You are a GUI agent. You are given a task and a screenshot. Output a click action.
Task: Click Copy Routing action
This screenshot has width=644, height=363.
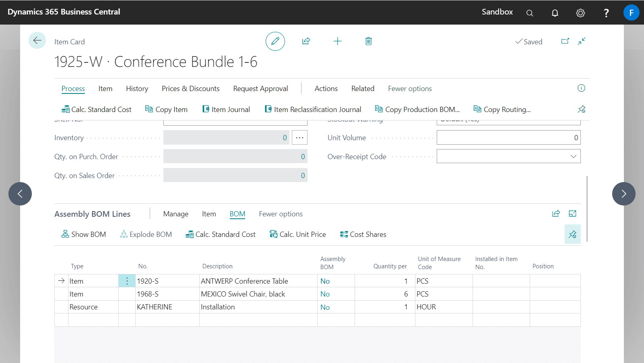pyautogui.click(x=502, y=110)
